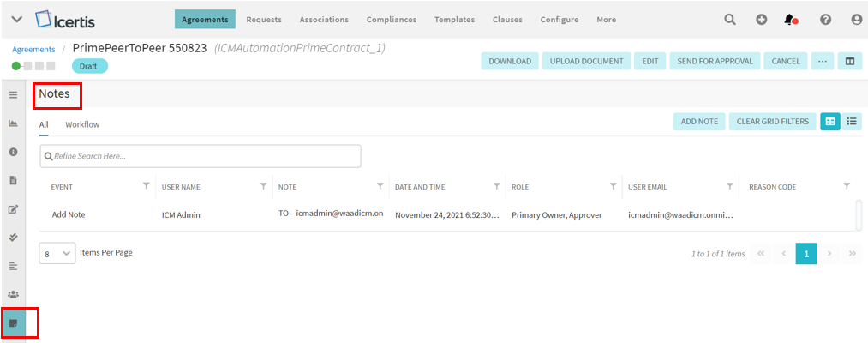
Task: Click the plus create icon in header
Action: pos(761,20)
